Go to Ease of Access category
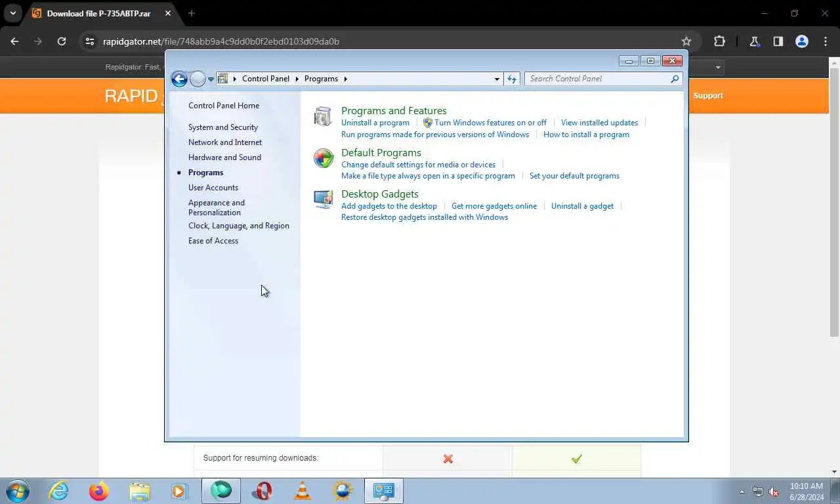840x504 pixels. 213,241
